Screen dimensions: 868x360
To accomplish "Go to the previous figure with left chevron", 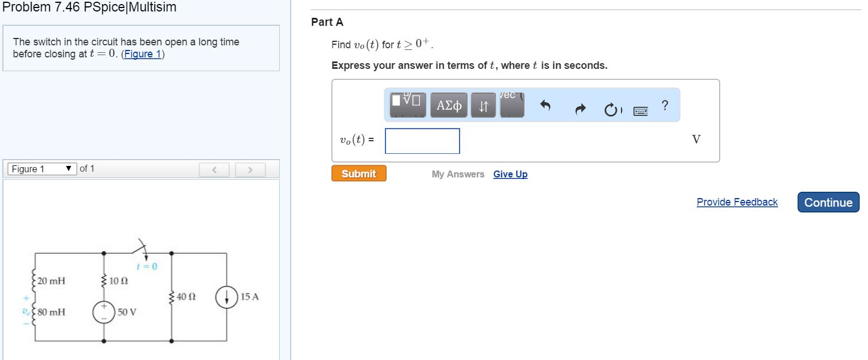I will (x=214, y=170).
